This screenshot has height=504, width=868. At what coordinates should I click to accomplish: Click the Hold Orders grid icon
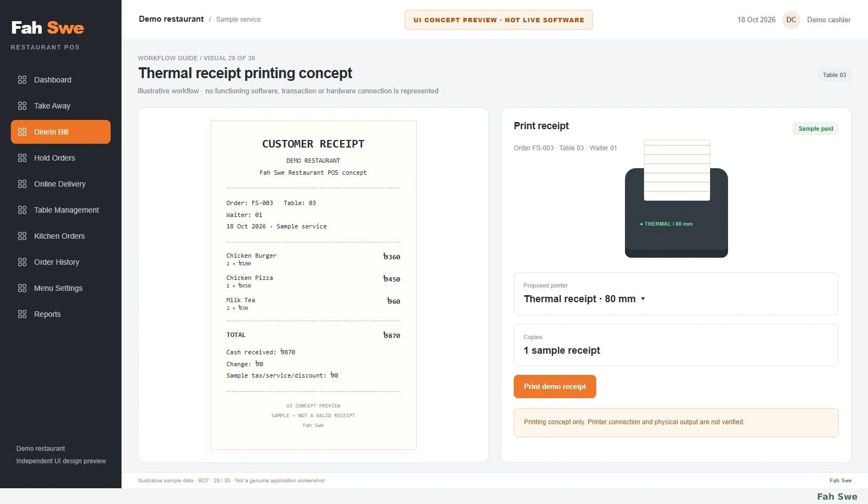tap(22, 158)
